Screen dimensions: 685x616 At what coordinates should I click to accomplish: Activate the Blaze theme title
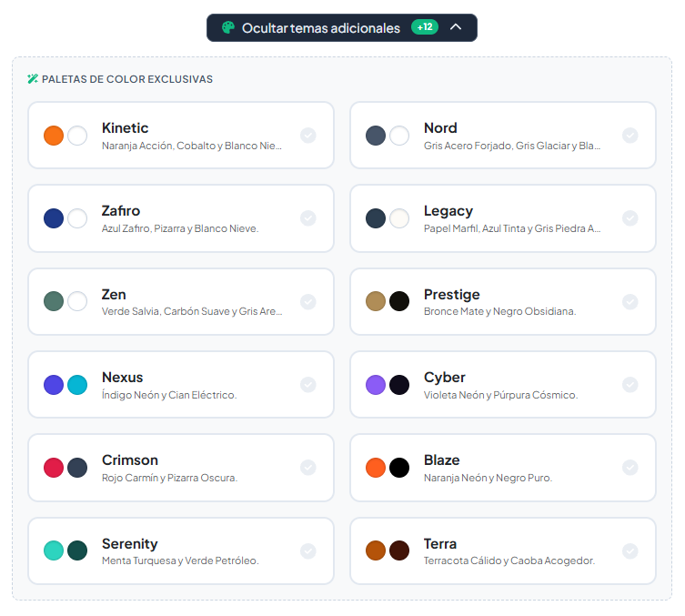[x=442, y=460]
